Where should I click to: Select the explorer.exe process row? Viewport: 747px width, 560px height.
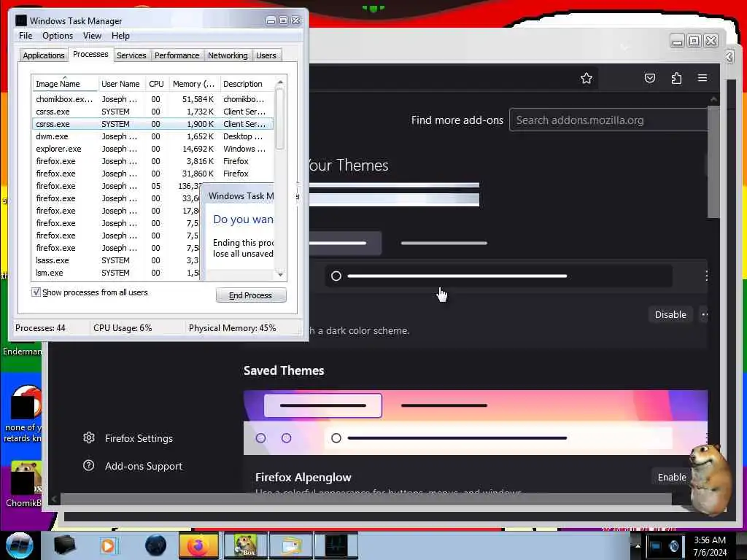(x=152, y=149)
